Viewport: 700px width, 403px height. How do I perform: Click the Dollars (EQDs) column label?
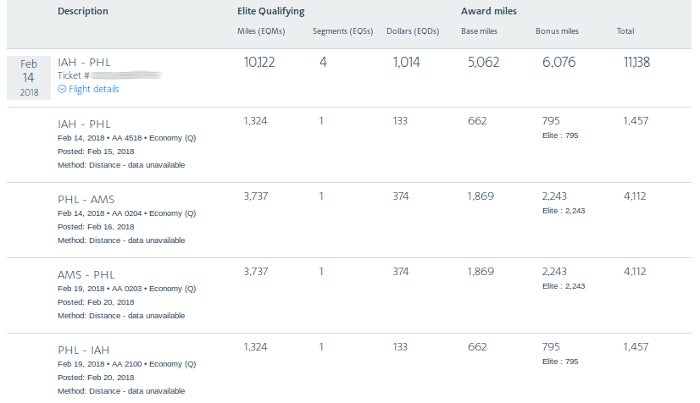pos(412,31)
